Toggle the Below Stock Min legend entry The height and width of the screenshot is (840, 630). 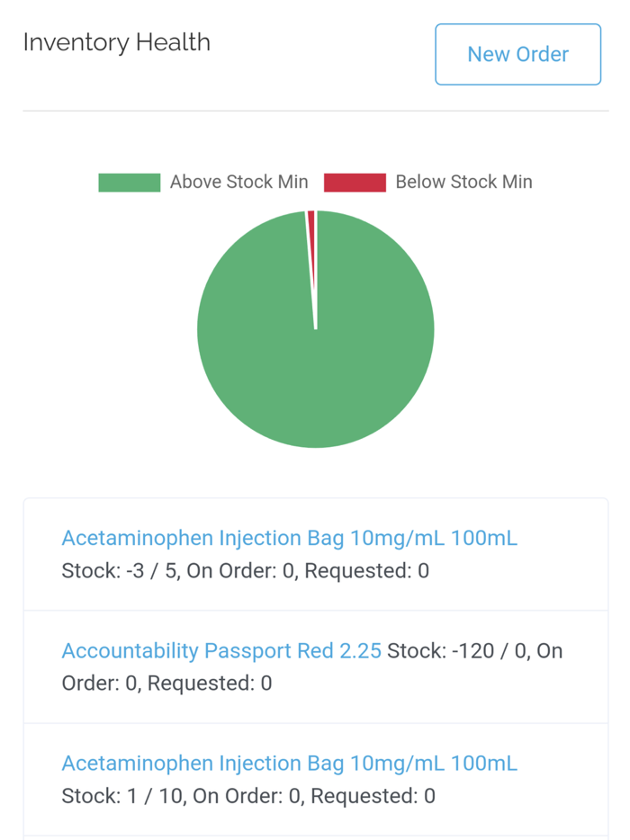pos(463,182)
